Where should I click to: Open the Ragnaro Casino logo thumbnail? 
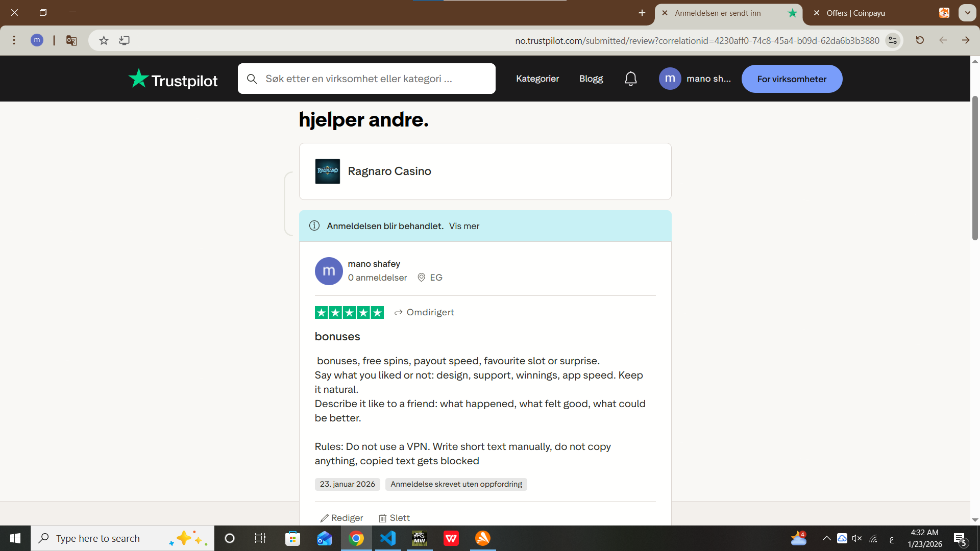328,171
